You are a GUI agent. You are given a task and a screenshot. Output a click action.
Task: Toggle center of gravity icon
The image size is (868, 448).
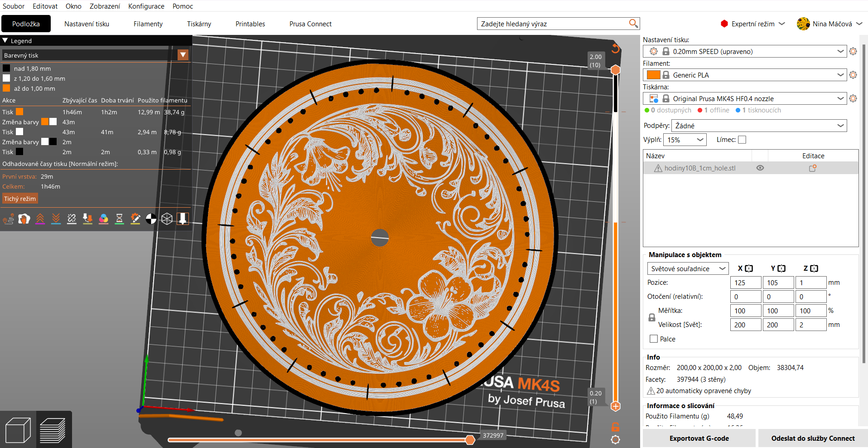[x=151, y=219]
